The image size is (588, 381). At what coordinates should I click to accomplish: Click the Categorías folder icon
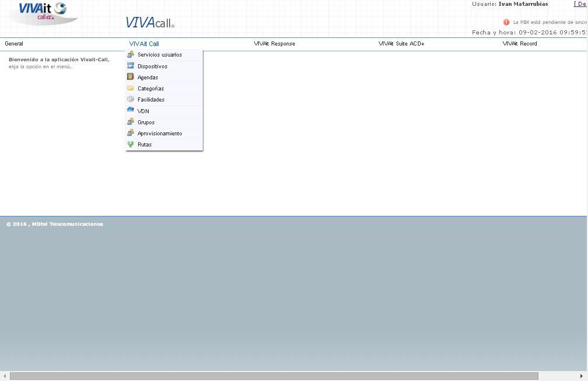pos(131,88)
